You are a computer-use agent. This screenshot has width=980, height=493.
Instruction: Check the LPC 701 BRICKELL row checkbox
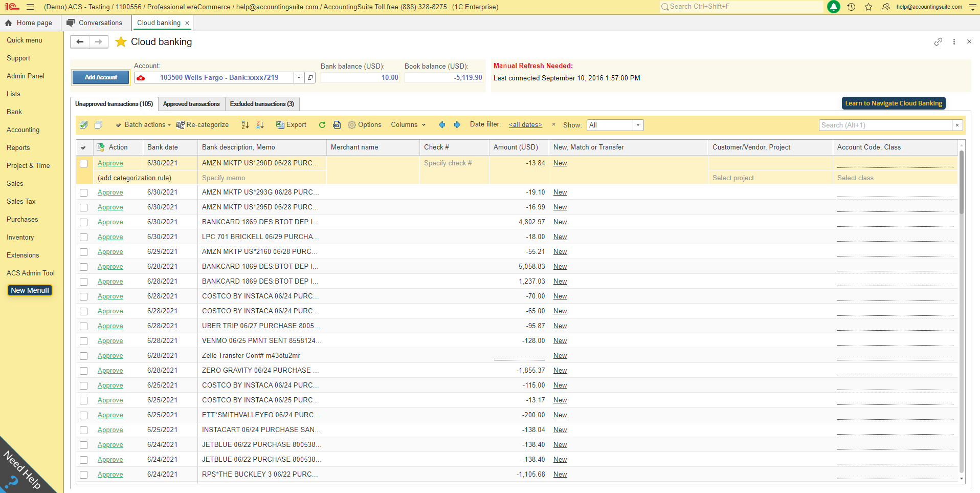pos(84,237)
